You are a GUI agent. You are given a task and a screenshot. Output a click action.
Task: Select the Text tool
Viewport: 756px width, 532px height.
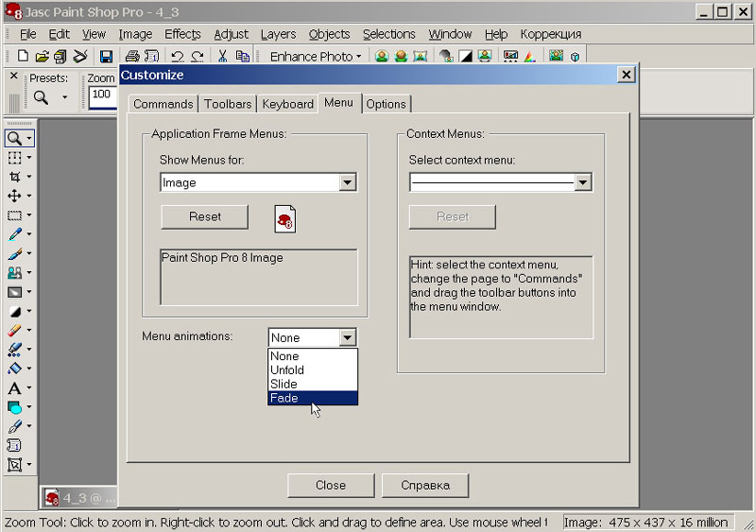14,388
